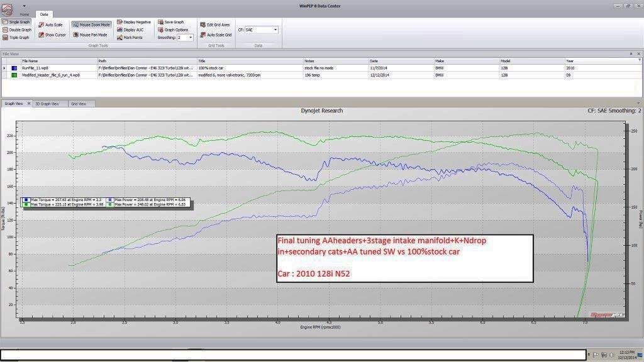Sort by the File Name column header
644x362 pixels.
tap(58, 61)
